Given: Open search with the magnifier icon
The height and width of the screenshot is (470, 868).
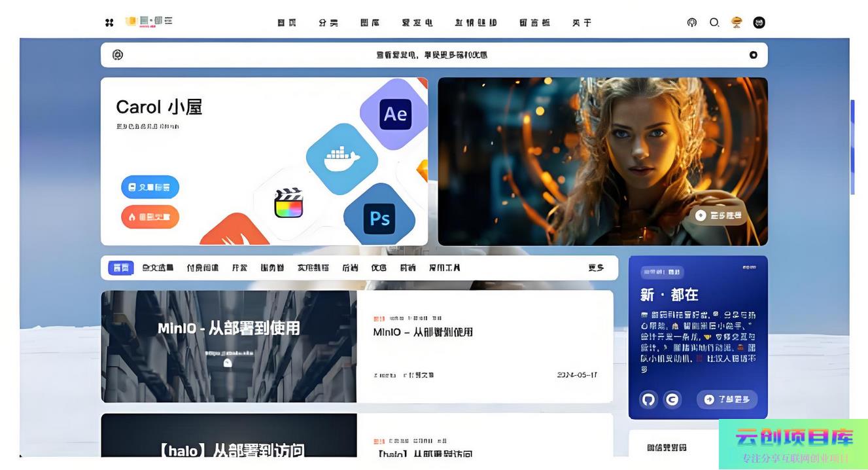Looking at the screenshot, I should tap(714, 23).
